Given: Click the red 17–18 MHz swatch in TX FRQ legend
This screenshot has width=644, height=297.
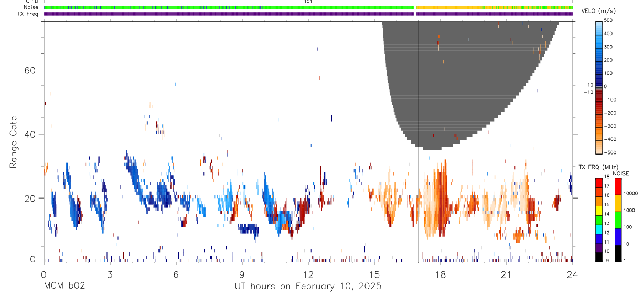Looking at the screenshot, I should point(598,183).
